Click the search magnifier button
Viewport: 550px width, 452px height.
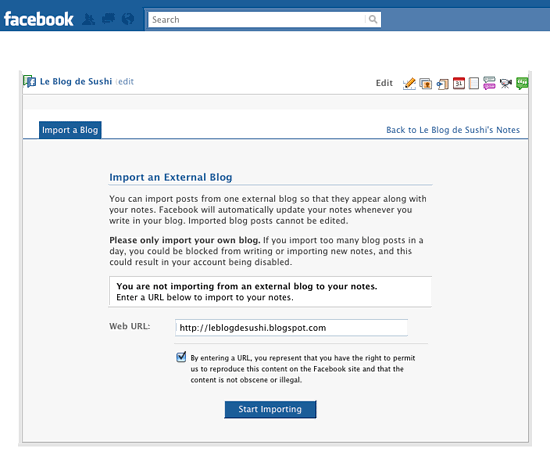(x=373, y=19)
